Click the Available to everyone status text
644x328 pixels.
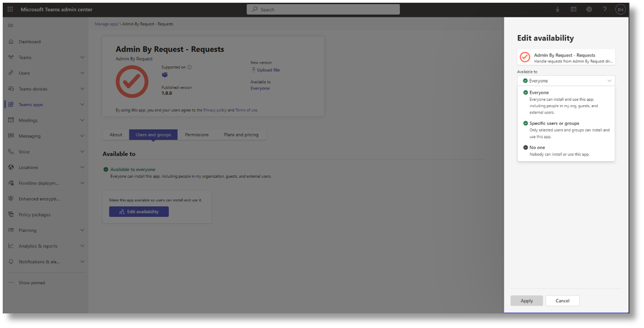tap(133, 169)
